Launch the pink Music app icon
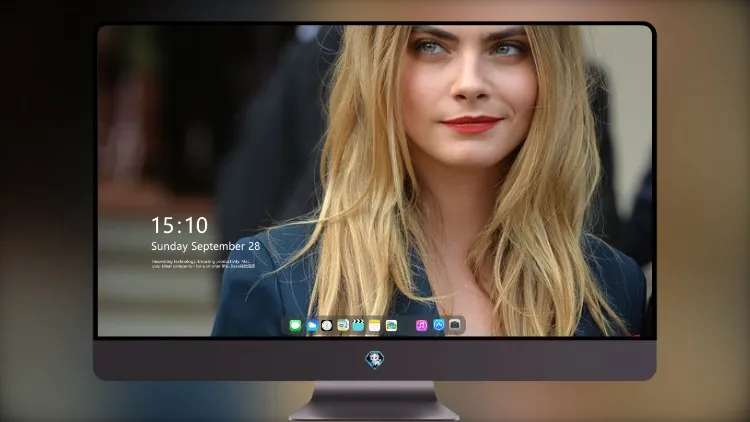Screen dimensions: 750x422 point(421,326)
